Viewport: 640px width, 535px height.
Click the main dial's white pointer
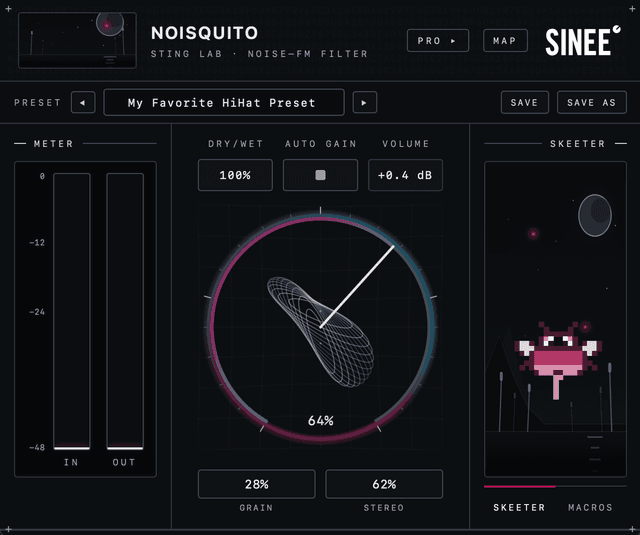[357, 286]
